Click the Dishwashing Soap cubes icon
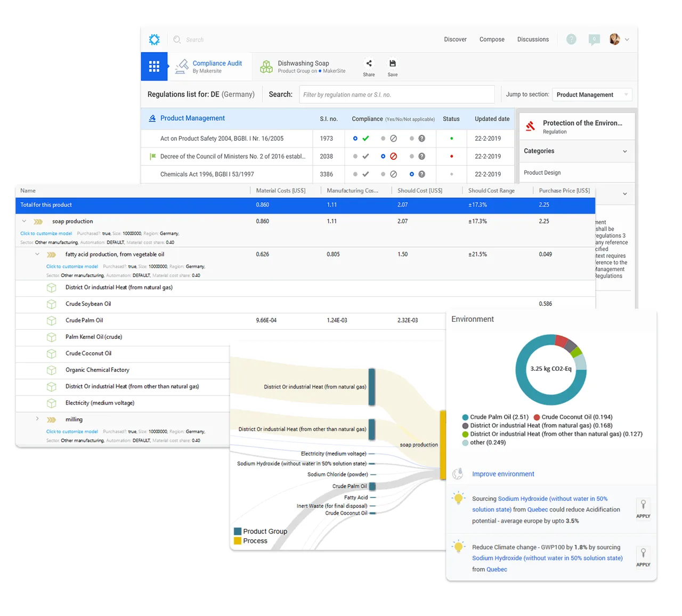 pos(266,67)
